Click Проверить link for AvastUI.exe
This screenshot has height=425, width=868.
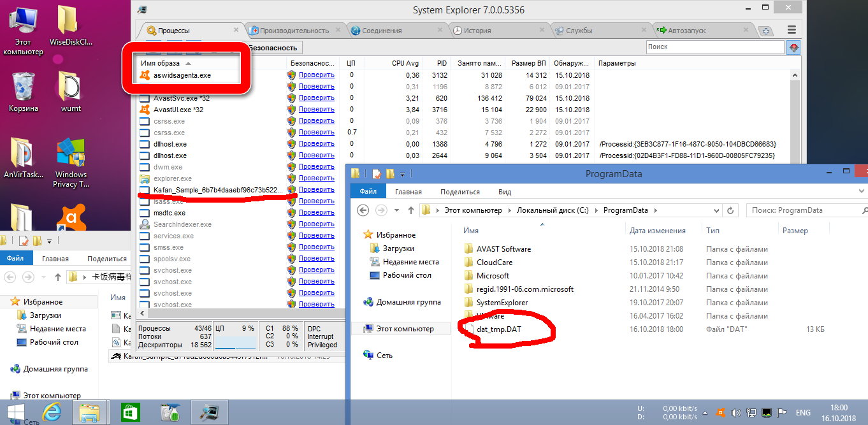pyautogui.click(x=316, y=110)
